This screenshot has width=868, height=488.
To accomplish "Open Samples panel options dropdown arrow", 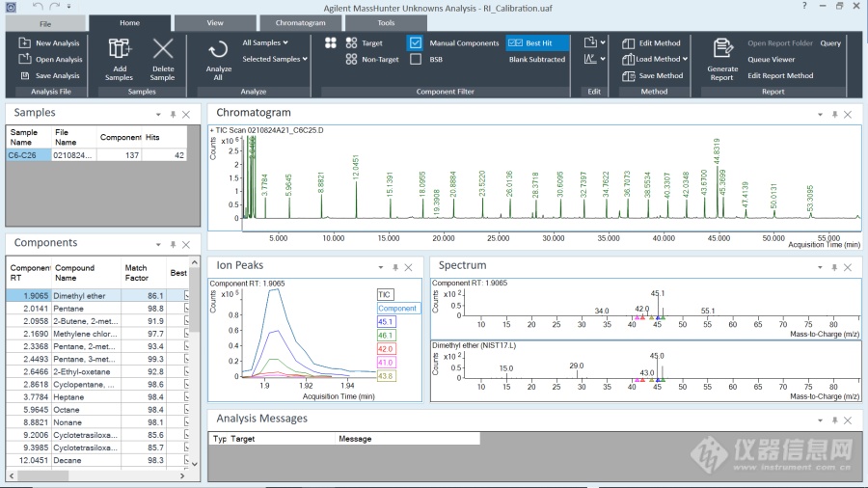I will [158, 115].
